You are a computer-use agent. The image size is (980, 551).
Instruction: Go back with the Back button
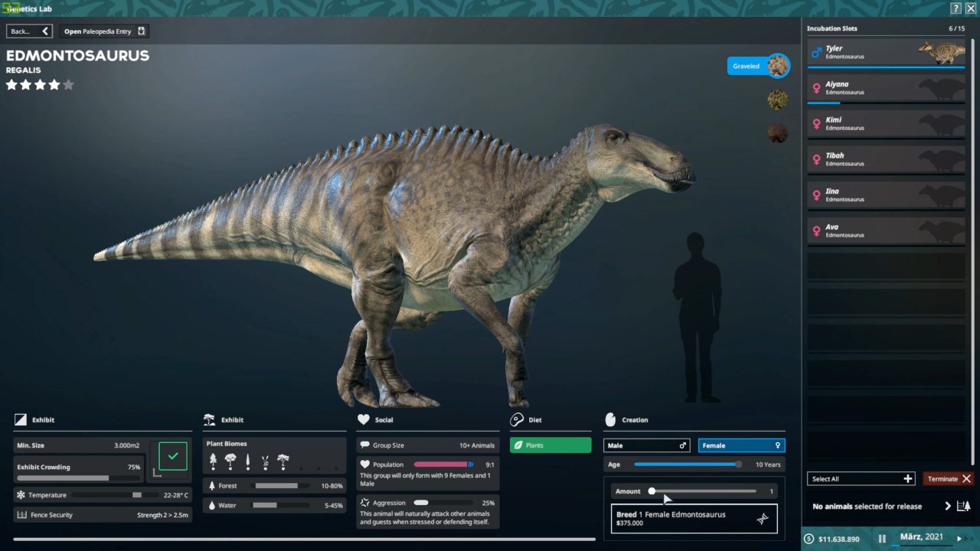29,31
